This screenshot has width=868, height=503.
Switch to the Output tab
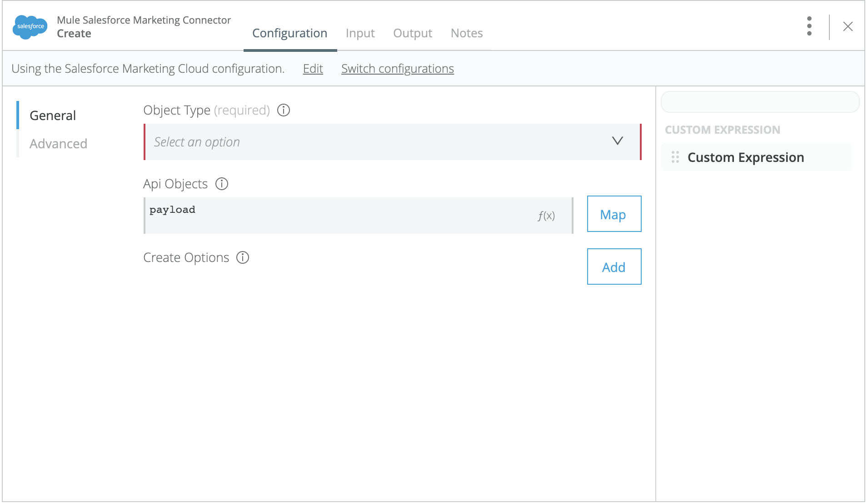[x=412, y=33]
